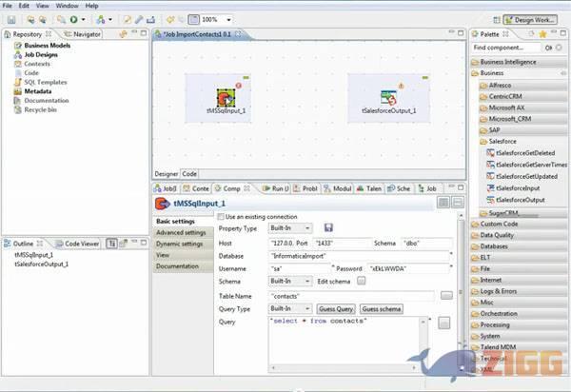571x392 pixels.
Task: Open the Recycle bin in the Repository
Action: click(x=40, y=109)
